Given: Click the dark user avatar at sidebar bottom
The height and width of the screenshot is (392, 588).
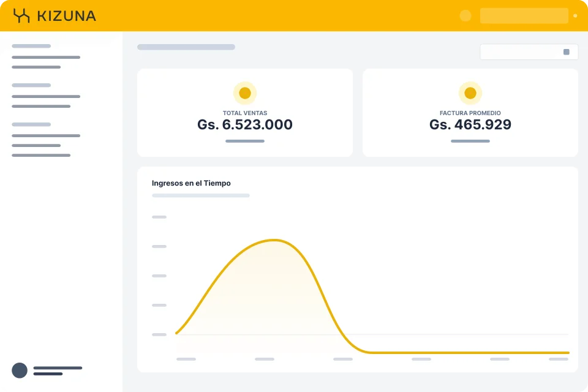Looking at the screenshot, I should [20, 370].
